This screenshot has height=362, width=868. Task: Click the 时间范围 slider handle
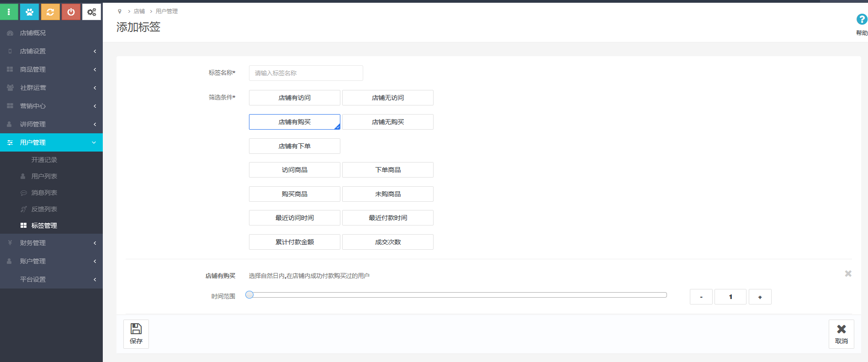[x=249, y=295]
